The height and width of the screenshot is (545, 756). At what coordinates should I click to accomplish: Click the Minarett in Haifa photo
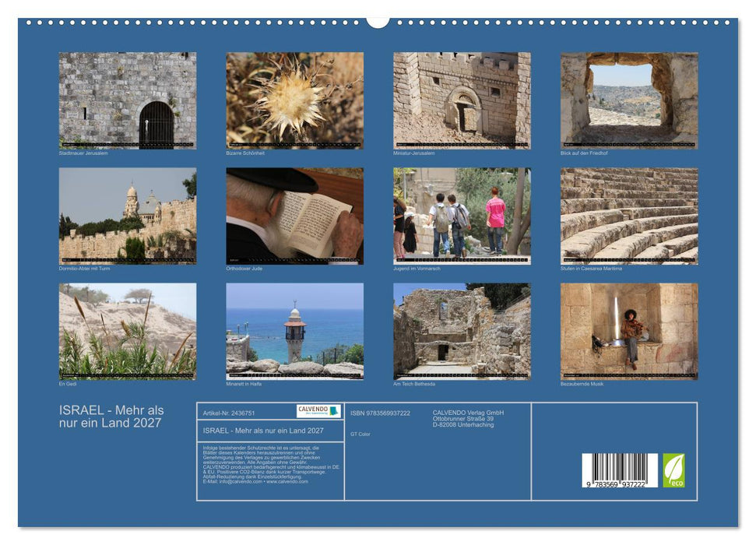pos(294,332)
